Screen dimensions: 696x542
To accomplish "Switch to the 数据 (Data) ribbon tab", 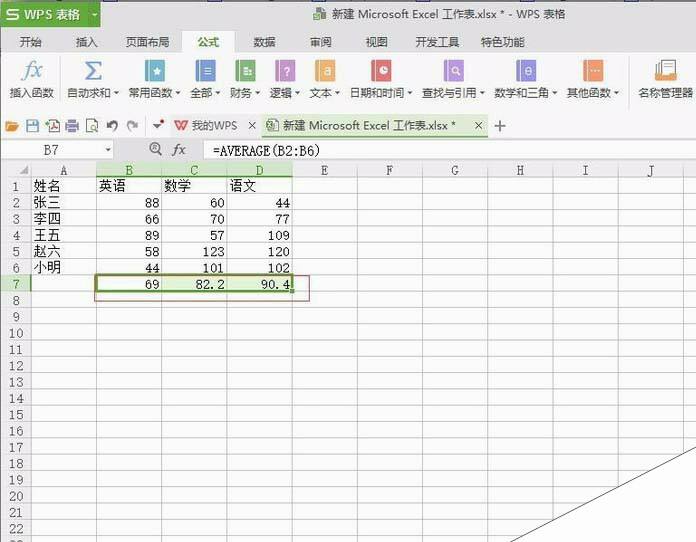I will pyautogui.click(x=265, y=42).
